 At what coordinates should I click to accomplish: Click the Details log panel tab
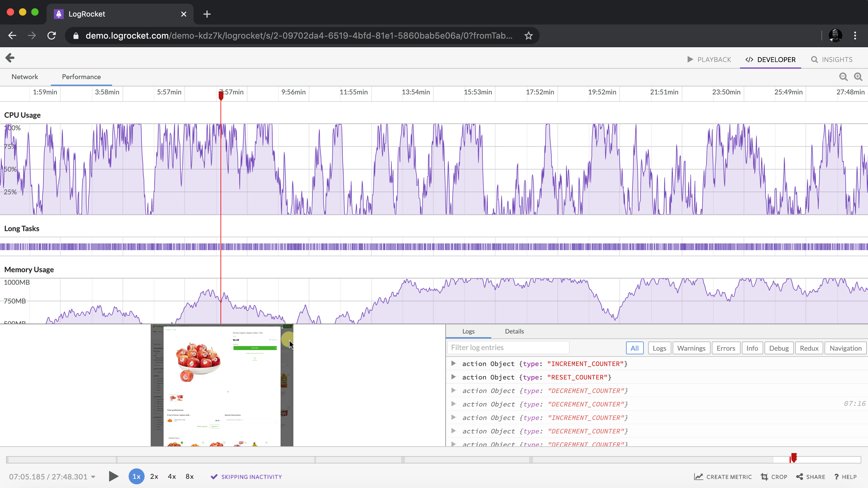point(514,331)
